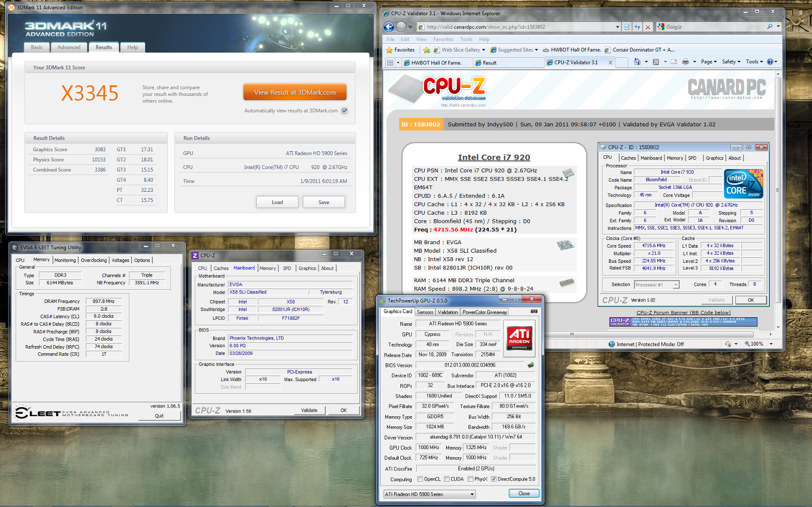Open IE Help question mark icon
The image size is (812, 507).
(x=770, y=62)
